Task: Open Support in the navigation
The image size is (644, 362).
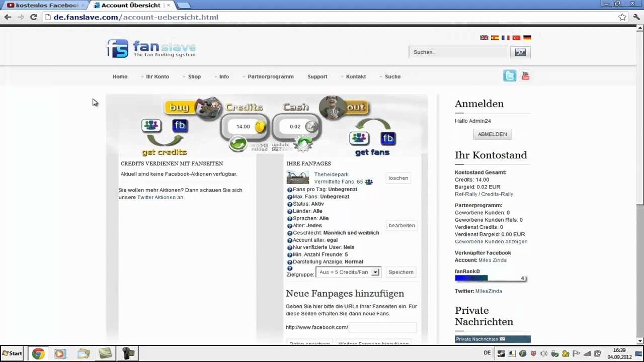Action: click(x=317, y=77)
